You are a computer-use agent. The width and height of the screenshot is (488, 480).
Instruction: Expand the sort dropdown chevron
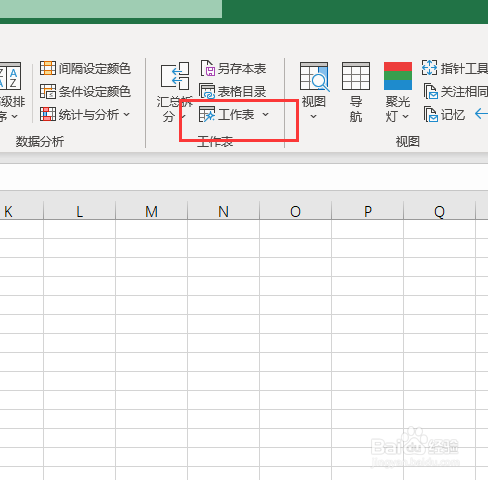[x=14, y=116]
